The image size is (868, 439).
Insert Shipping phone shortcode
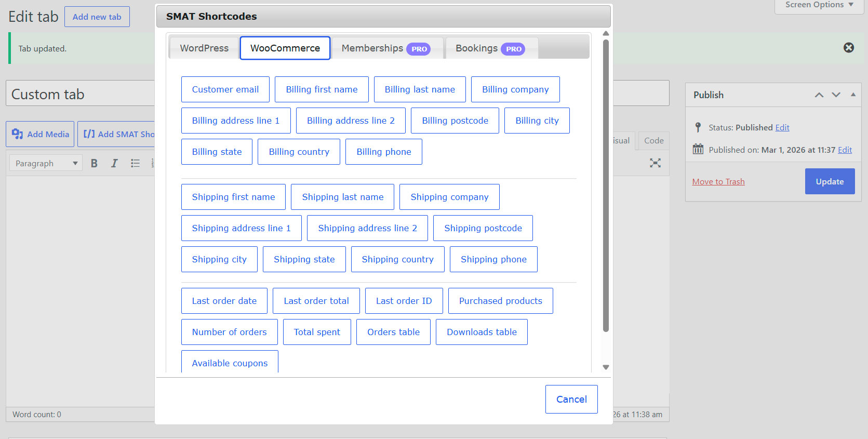[493, 259]
